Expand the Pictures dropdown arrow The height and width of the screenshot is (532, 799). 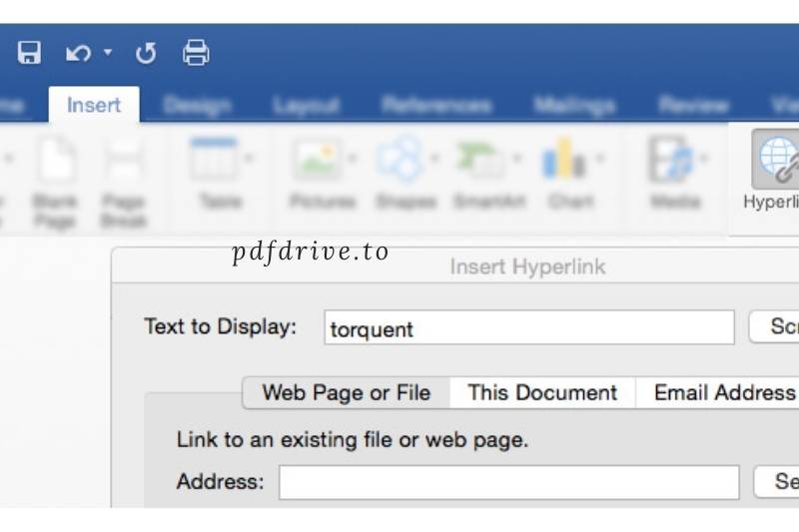[353, 159]
